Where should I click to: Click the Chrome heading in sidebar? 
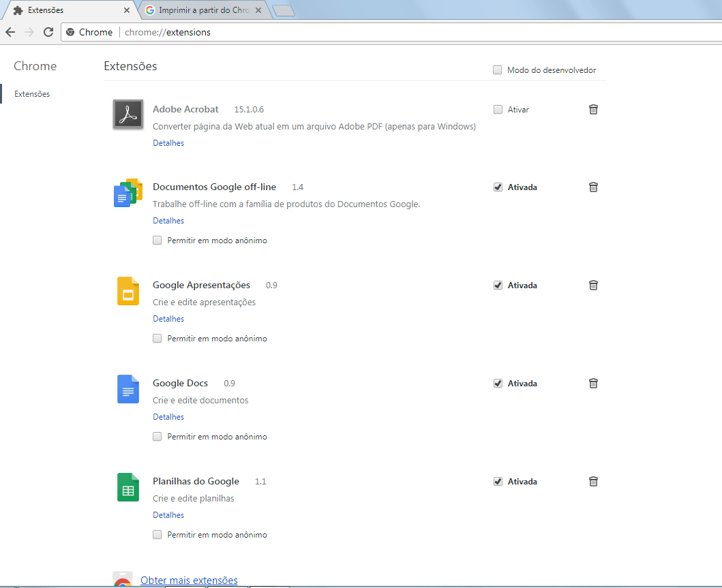pyautogui.click(x=35, y=66)
